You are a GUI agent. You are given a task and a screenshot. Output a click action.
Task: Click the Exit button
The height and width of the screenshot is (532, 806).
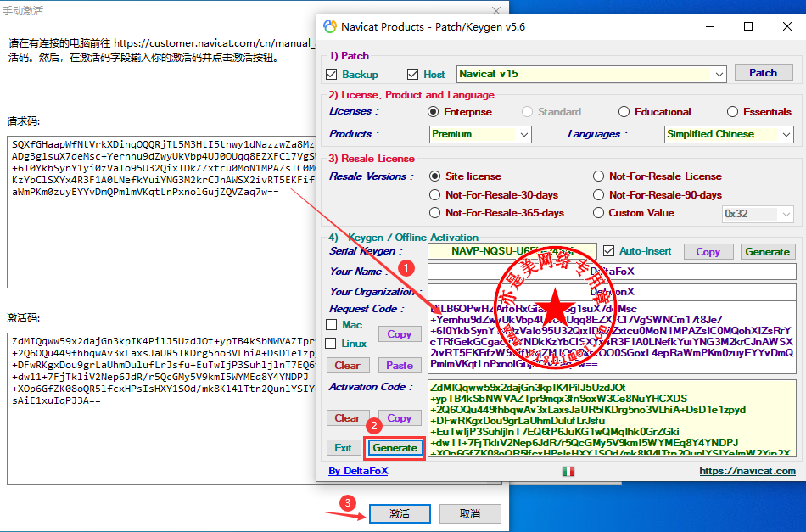tap(343, 448)
